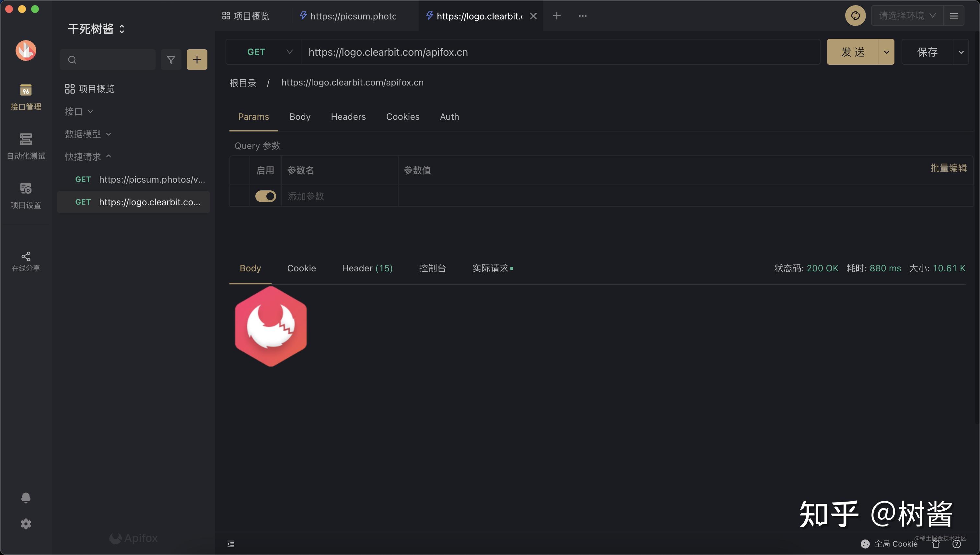The width and height of the screenshot is (980, 555).
Task: Open the 项目设置 panel
Action: pos(26,196)
